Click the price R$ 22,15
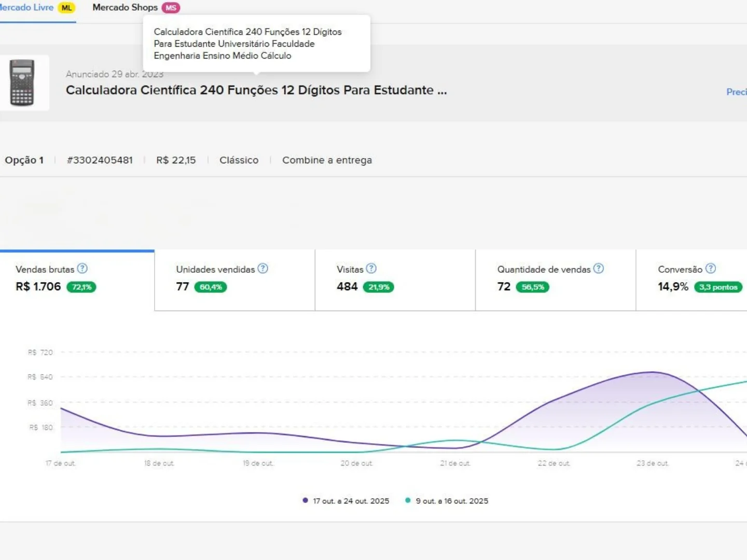Viewport: 747px width, 560px height. 176,160
